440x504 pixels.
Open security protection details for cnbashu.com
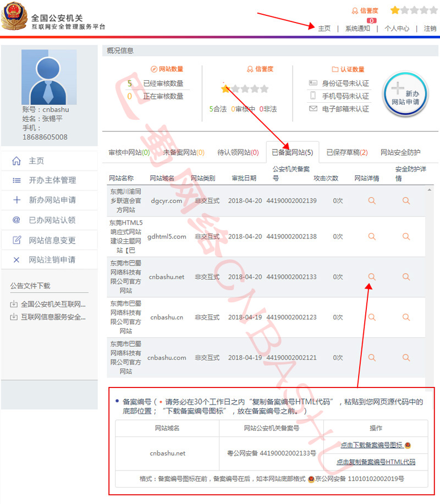[406, 358]
